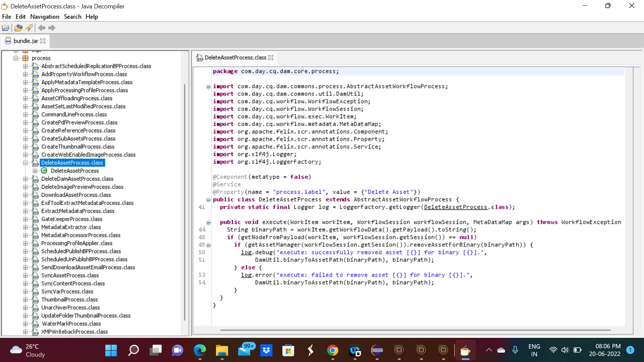
Task: Select WaterMarkProcess.class in the tree
Action: 71,324
